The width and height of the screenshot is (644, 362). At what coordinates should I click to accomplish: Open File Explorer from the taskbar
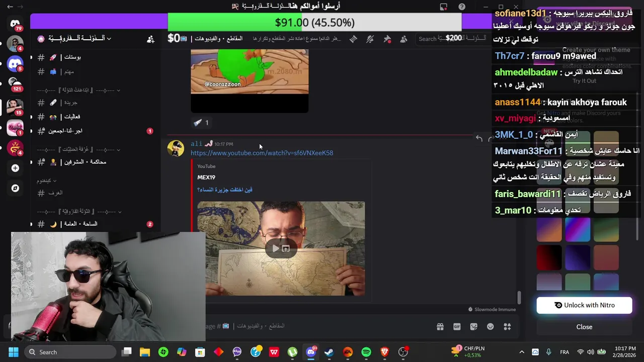coord(145,352)
